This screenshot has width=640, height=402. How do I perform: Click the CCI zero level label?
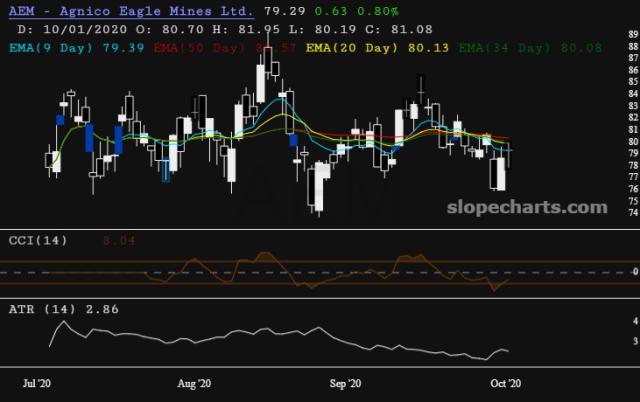(636, 271)
